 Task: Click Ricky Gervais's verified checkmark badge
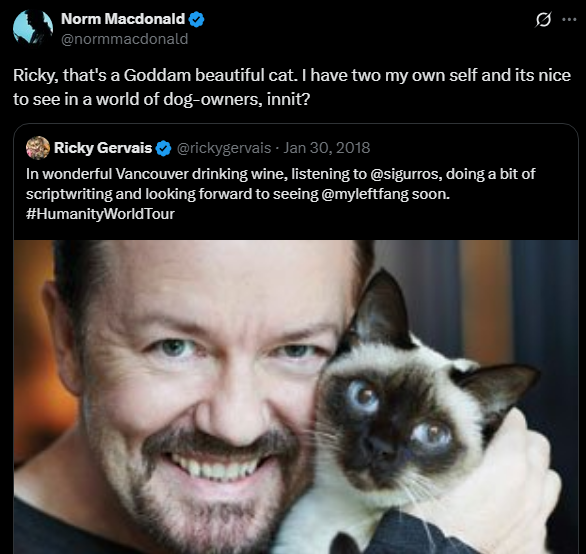pos(163,148)
